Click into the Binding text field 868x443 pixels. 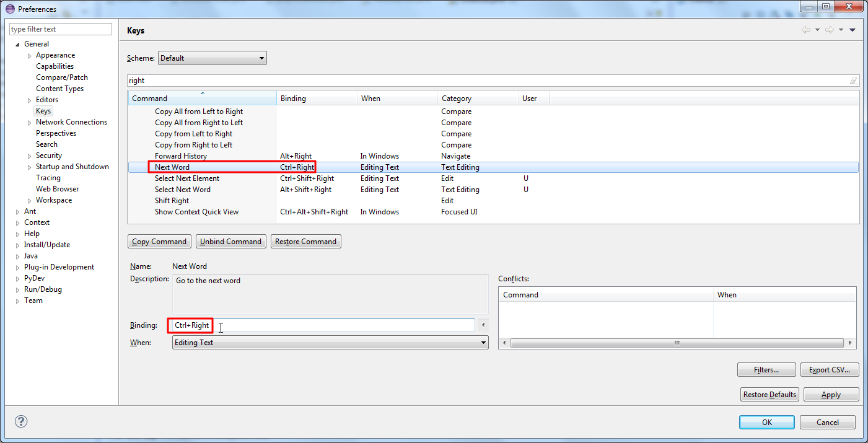(323, 325)
